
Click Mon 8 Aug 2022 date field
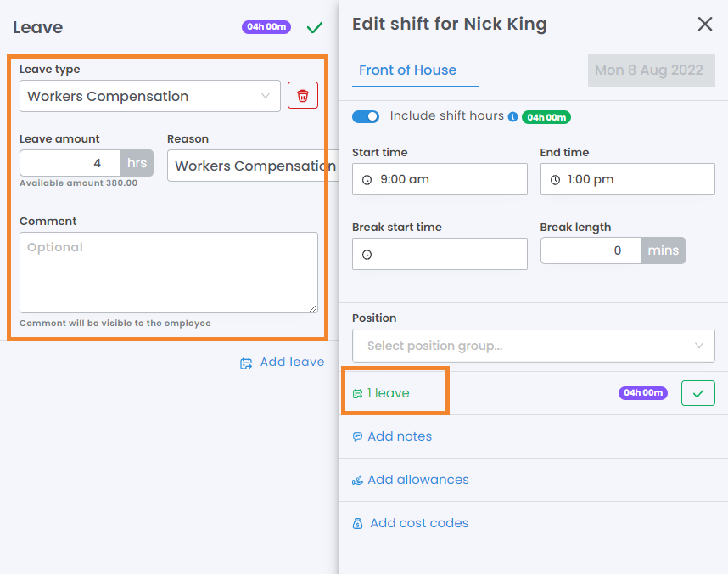click(649, 70)
